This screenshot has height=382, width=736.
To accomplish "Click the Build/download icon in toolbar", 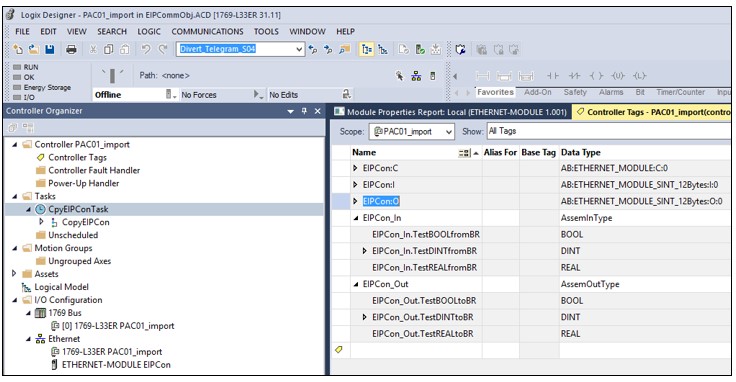I will pos(436,49).
